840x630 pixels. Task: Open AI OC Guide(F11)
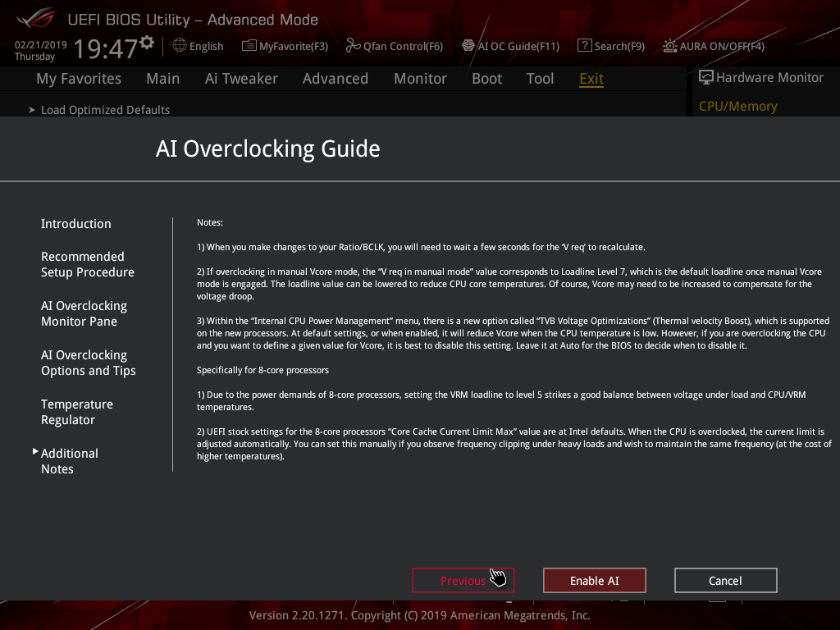[x=518, y=47]
